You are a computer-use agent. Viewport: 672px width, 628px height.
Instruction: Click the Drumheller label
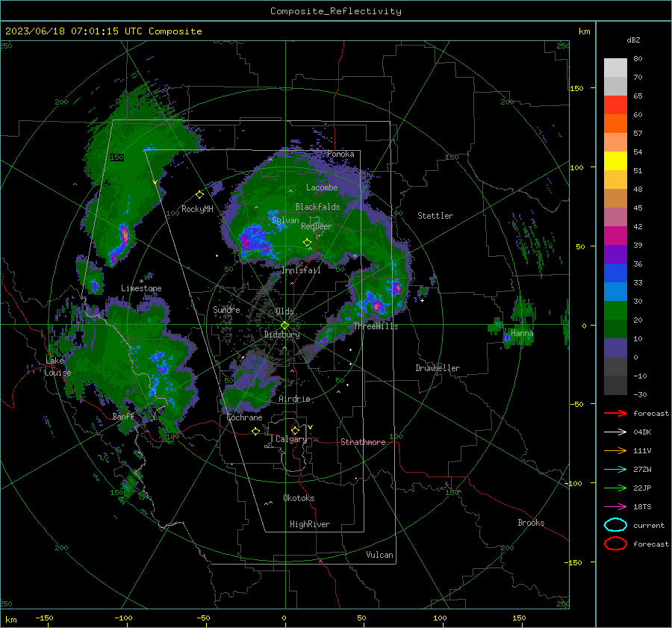click(438, 368)
